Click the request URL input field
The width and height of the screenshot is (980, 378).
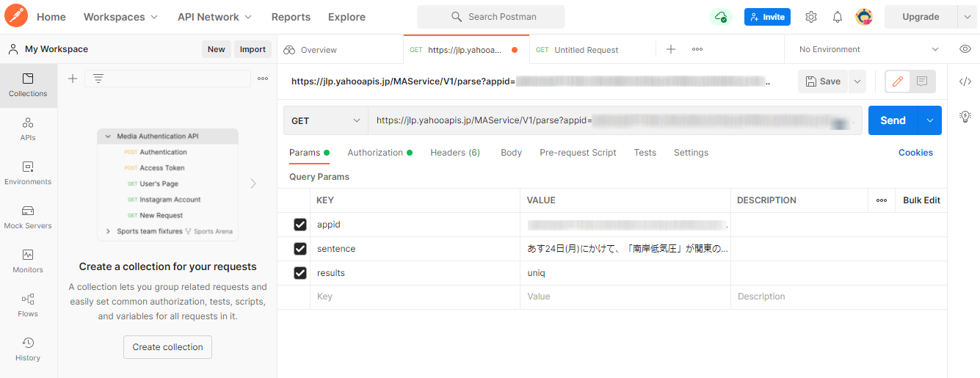(x=615, y=120)
